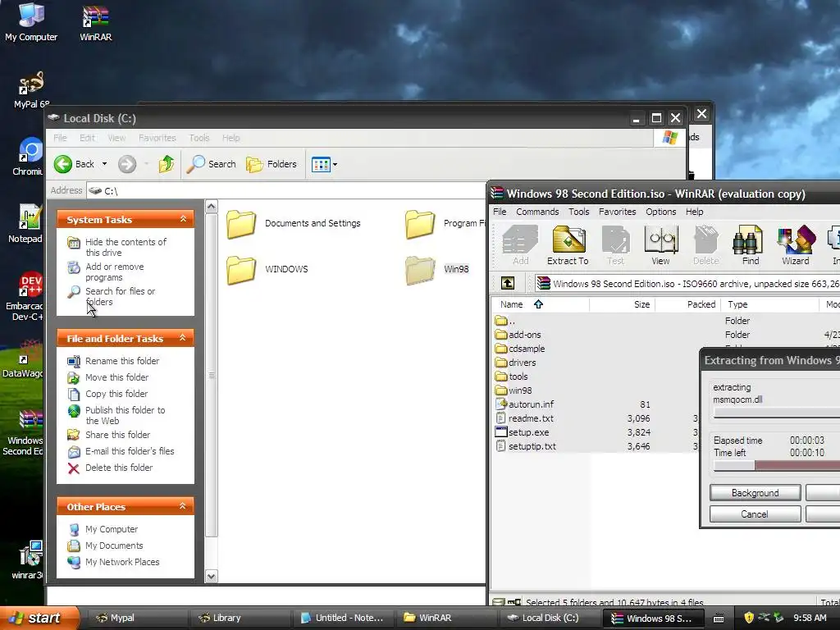The width and height of the screenshot is (840, 630).
Task: Launch the WinRAR Wizard icon
Action: (x=795, y=245)
